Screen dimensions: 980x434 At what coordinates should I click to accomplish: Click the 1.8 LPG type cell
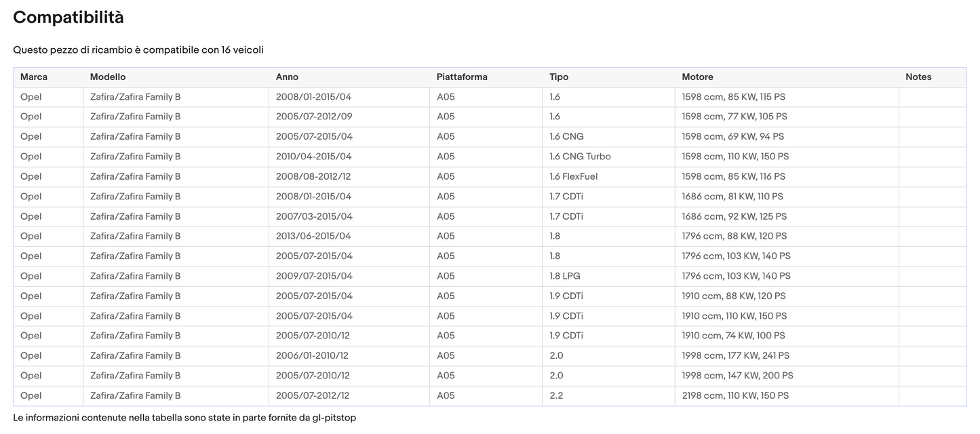[565, 276]
